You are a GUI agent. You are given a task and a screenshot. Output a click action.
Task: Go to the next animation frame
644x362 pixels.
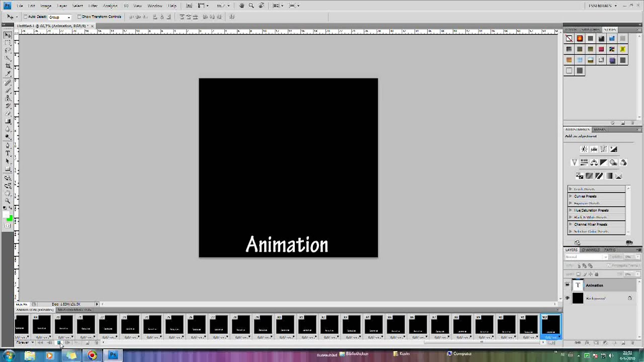[x=68, y=342]
